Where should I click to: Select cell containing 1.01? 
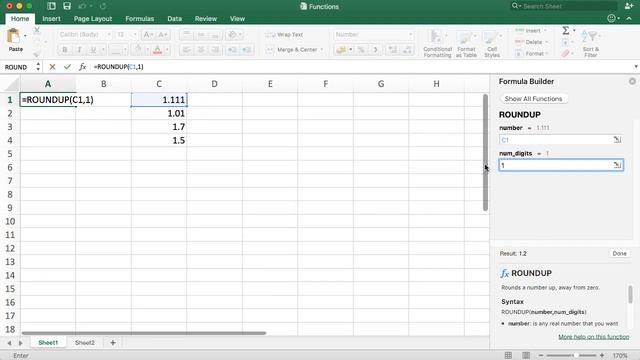(159, 113)
